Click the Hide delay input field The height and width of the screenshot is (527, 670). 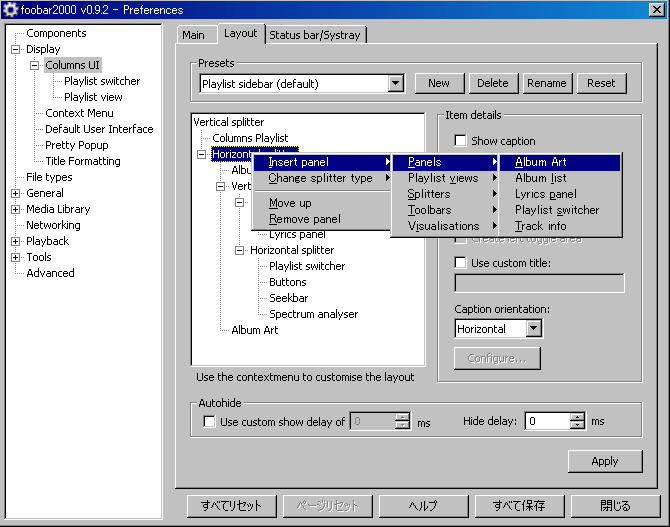click(548, 422)
